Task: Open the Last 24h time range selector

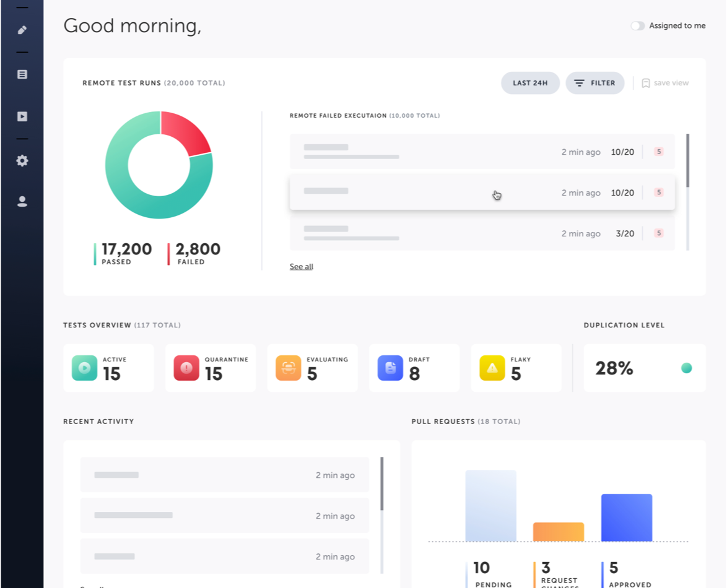Action: (530, 82)
